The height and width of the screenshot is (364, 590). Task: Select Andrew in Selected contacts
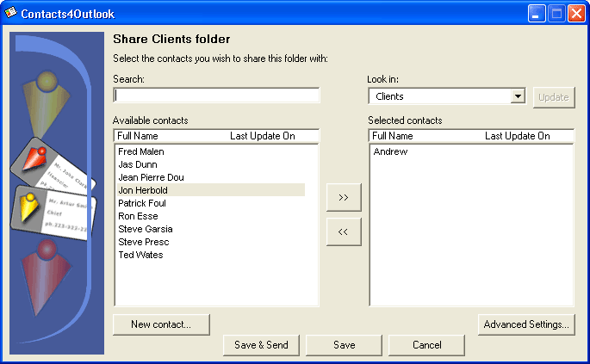[390, 151]
